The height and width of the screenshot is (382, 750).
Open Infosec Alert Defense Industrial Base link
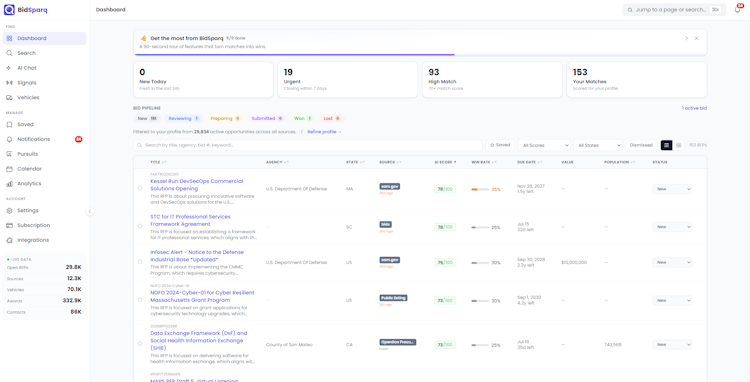[197, 255]
